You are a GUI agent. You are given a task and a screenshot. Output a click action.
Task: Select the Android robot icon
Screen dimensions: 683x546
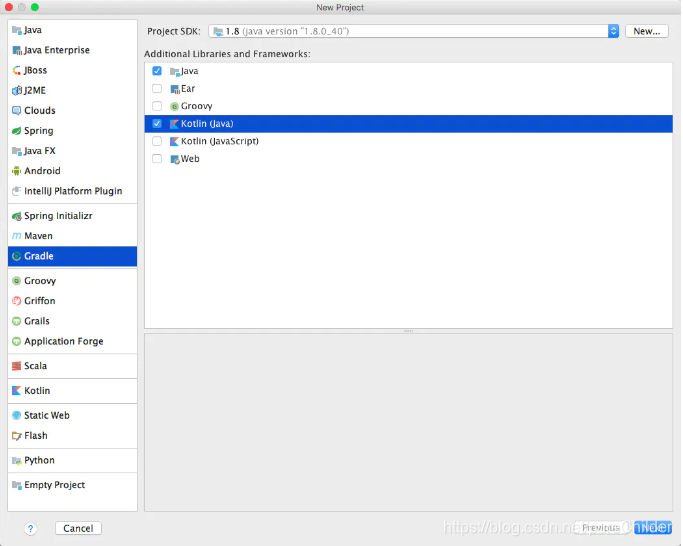point(17,171)
